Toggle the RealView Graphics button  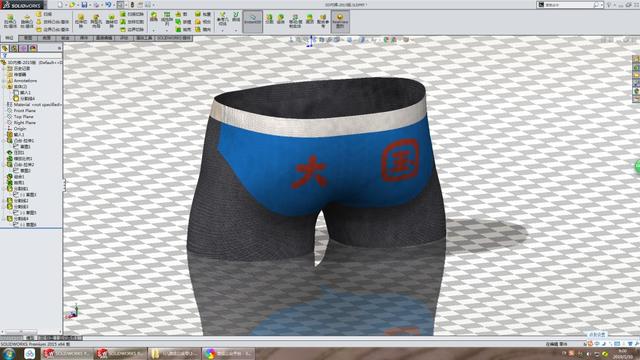[340, 21]
